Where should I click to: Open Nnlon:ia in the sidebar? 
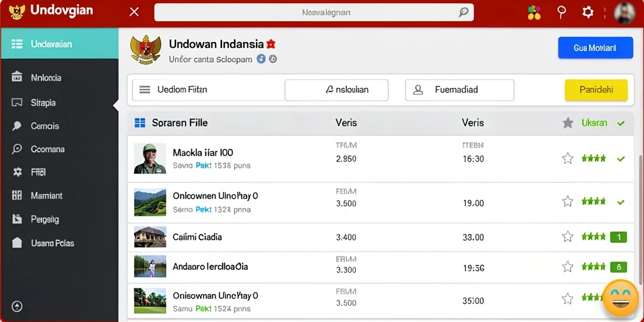(46, 77)
